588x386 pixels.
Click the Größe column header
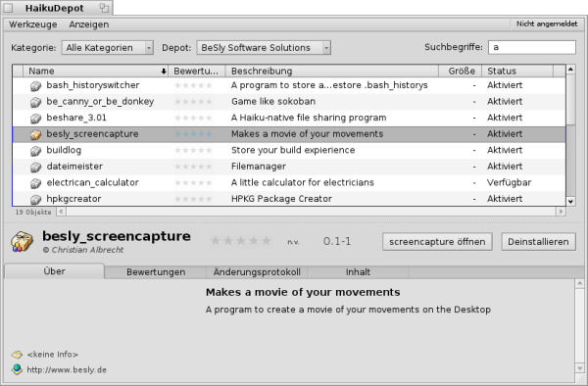461,71
